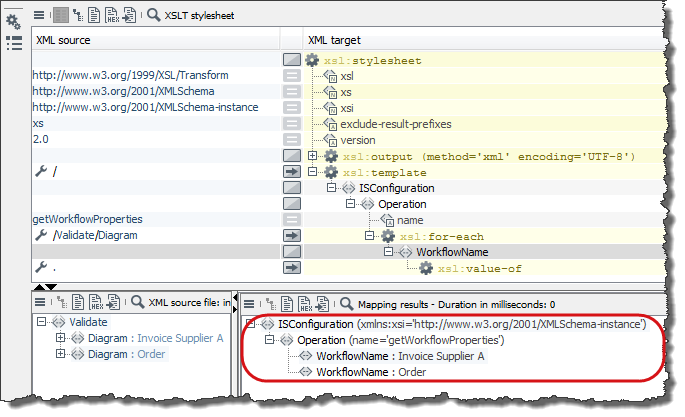Show XML source file as text document

tap(78, 302)
